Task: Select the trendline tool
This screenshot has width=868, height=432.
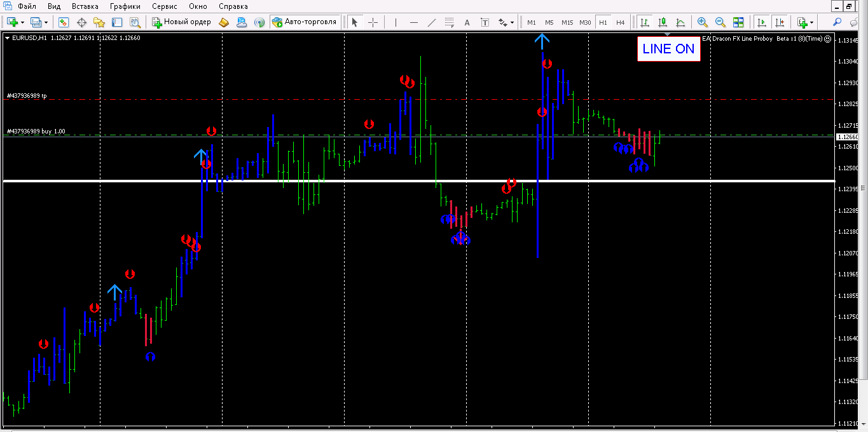Action: click(432, 22)
